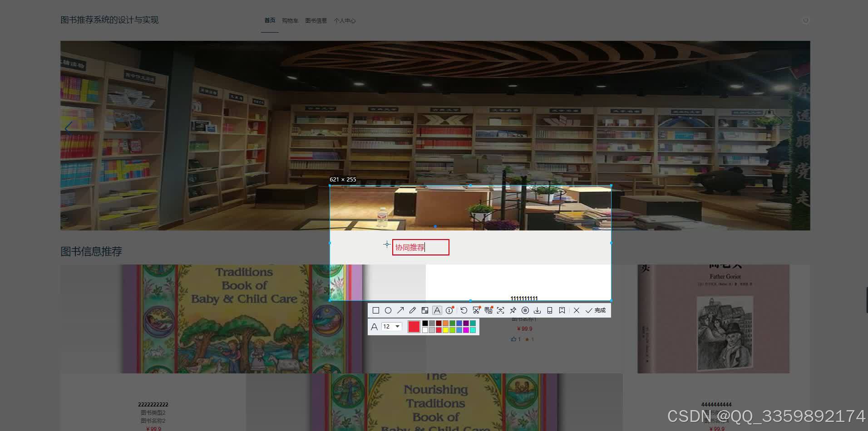The height and width of the screenshot is (431, 868).
Task: Choose the dark gray color swatch
Action: click(x=432, y=323)
